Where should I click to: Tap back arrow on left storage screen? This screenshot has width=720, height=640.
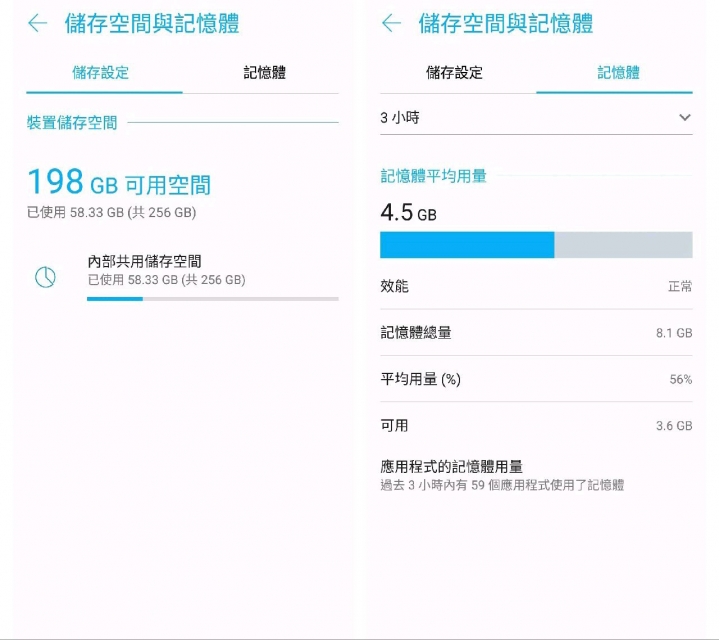click(x=38, y=23)
